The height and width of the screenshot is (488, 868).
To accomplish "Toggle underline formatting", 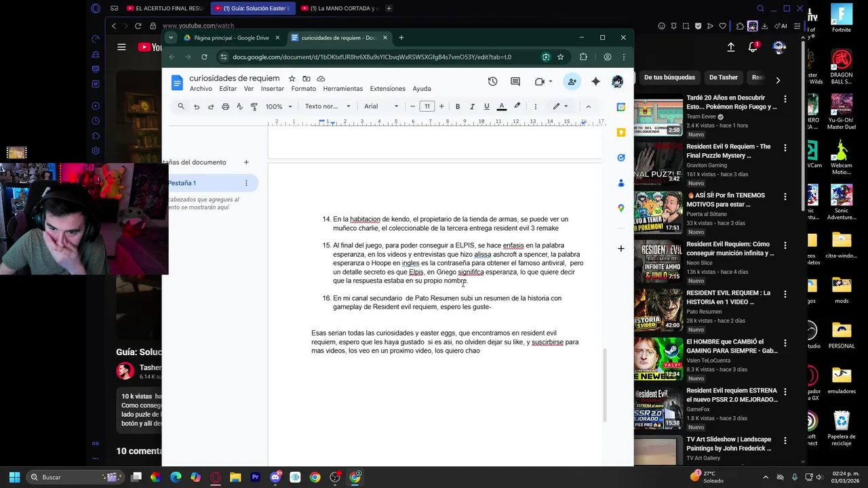I will pos(486,106).
